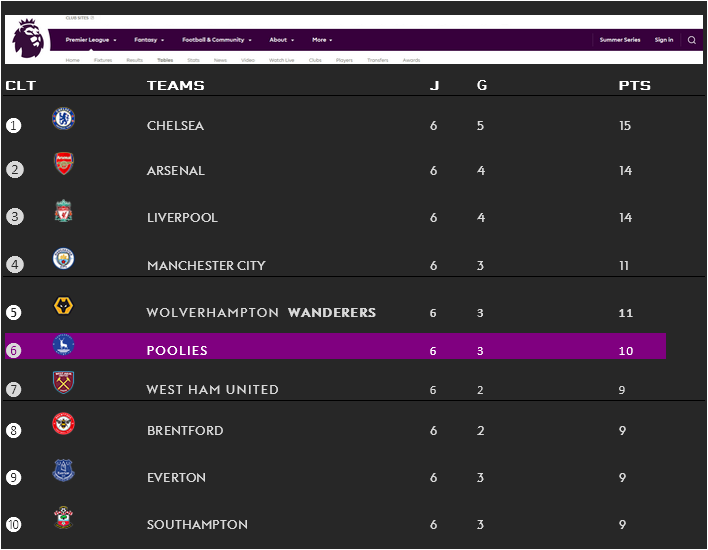Click the Arsenal club crest
This screenshot has width=708, height=550.
click(64, 163)
